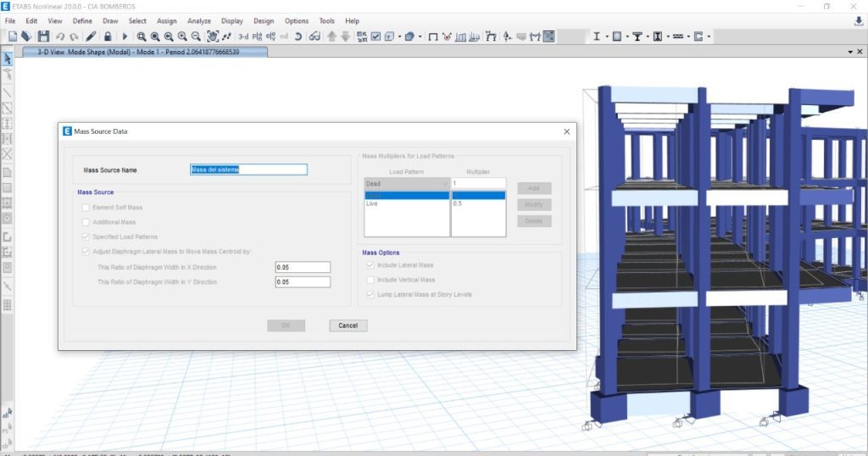Open the Analyze menu
This screenshot has width=868, height=456.
(x=199, y=21)
